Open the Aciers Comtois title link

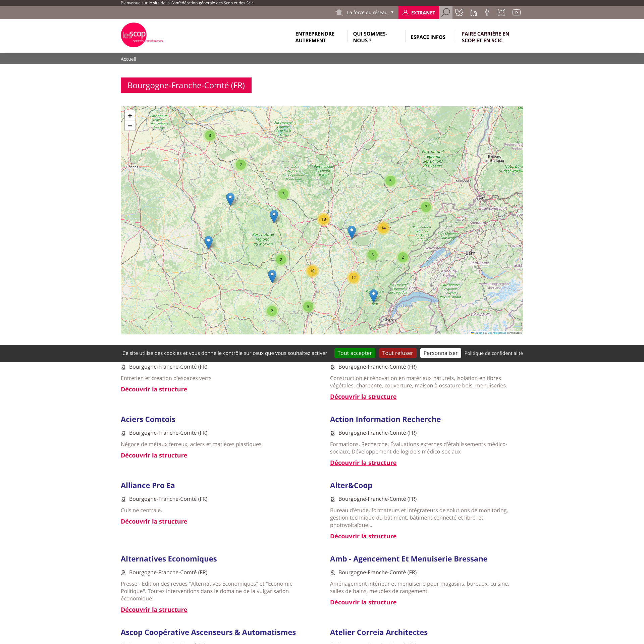coord(148,419)
